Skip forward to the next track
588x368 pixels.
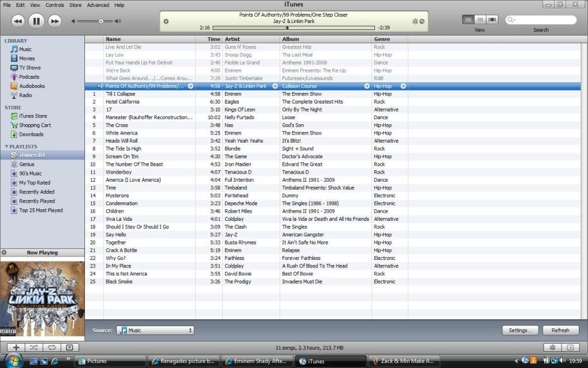point(55,21)
